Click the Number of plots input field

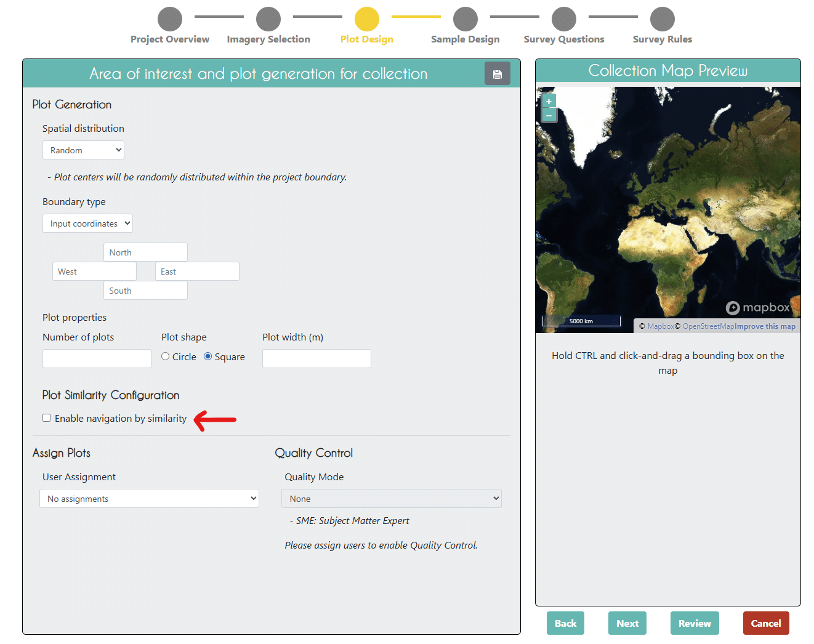point(97,358)
